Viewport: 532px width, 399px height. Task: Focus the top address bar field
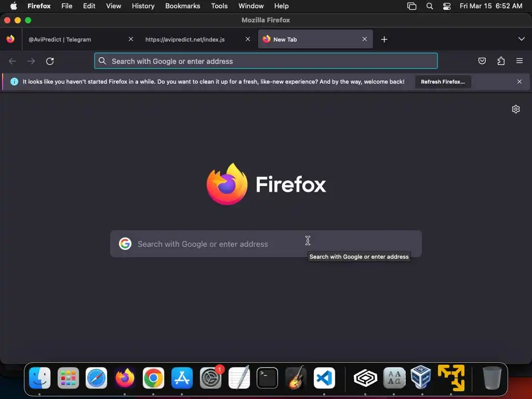[x=266, y=61]
